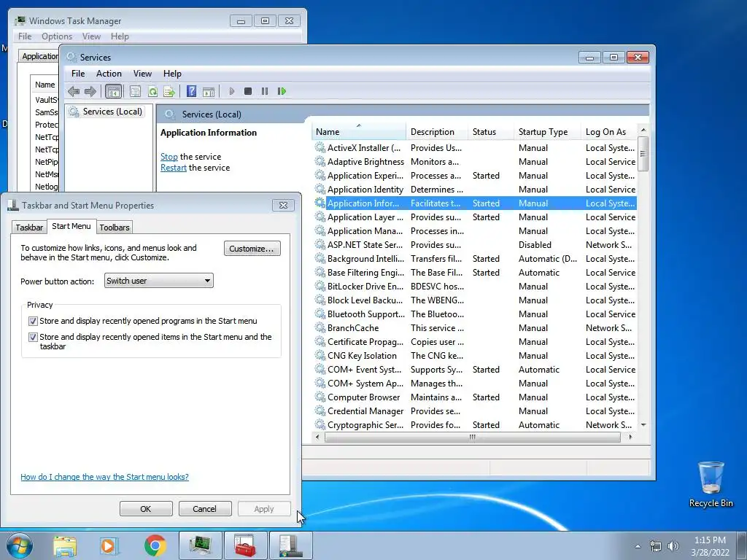
Task: Click the gear icon beside BitLocker Drive En...
Action: 320,286
